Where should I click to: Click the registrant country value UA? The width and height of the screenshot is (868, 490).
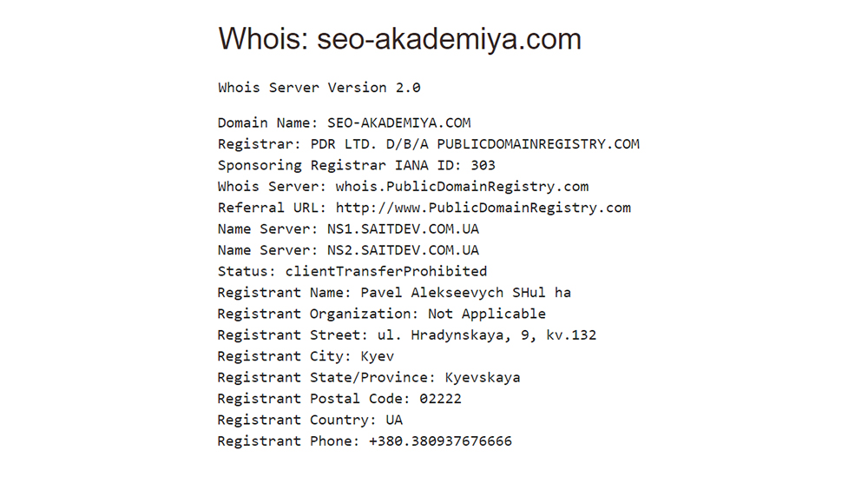coord(394,420)
